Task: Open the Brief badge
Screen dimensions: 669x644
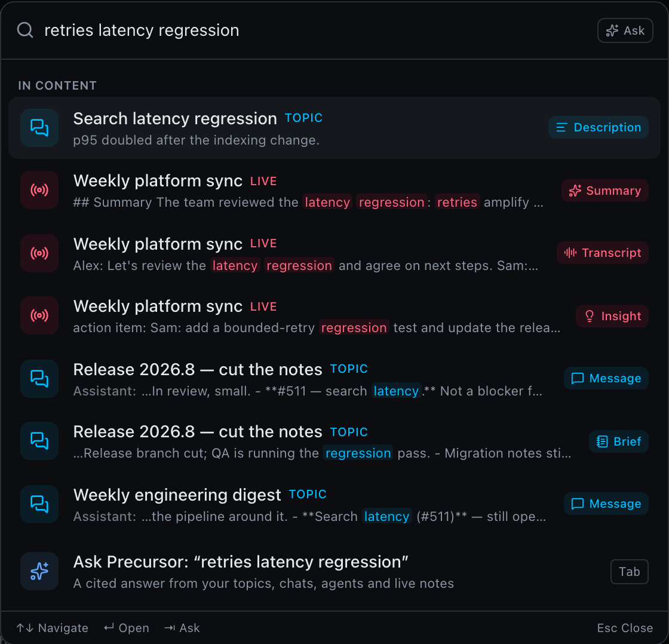Action: click(x=619, y=441)
